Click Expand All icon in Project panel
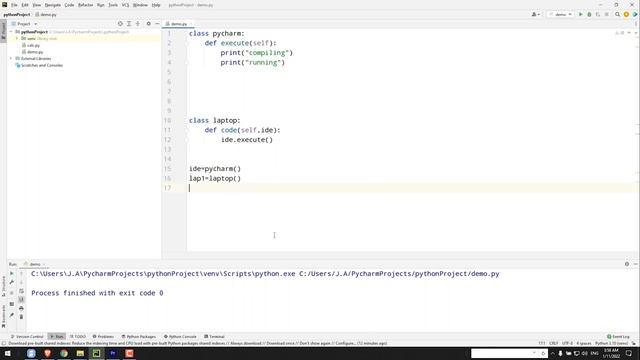 (x=129, y=24)
